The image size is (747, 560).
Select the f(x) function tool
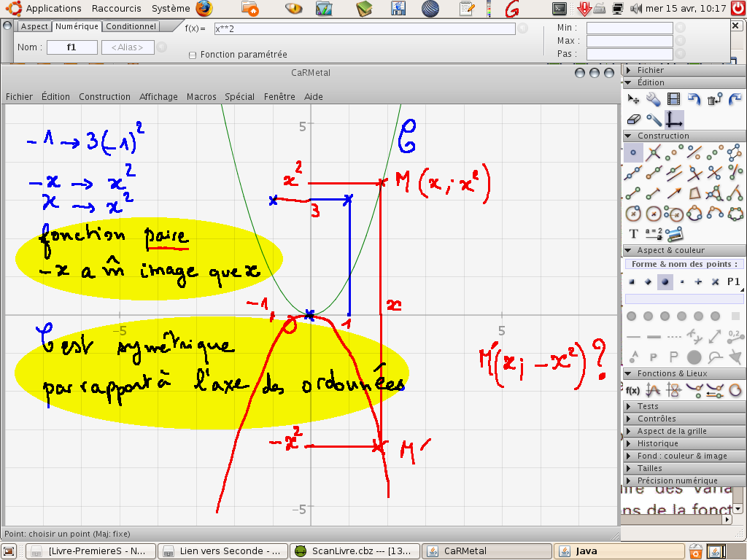(x=632, y=390)
